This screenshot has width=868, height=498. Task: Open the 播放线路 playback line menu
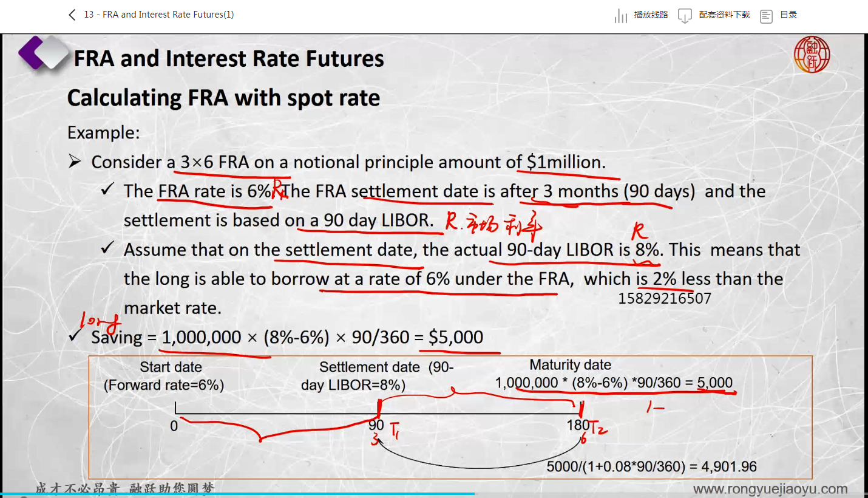651,15
